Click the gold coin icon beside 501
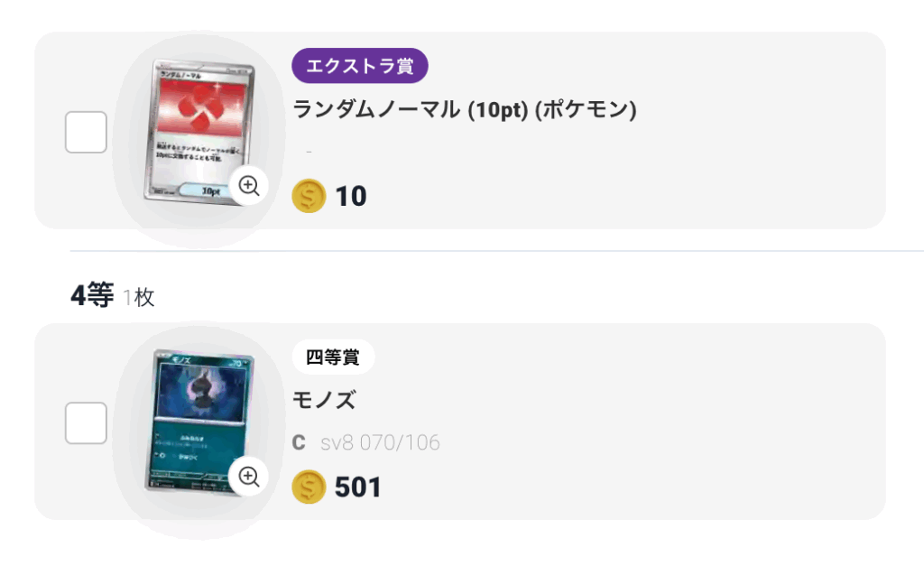Image resolution: width=924 pixels, height=566 pixels. [x=309, y=487]
